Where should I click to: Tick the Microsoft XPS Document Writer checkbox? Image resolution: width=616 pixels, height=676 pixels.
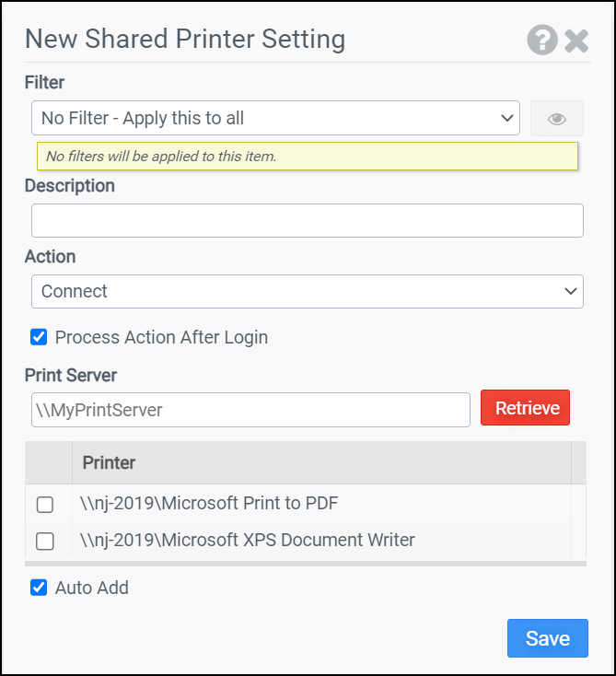pos(45,541)
